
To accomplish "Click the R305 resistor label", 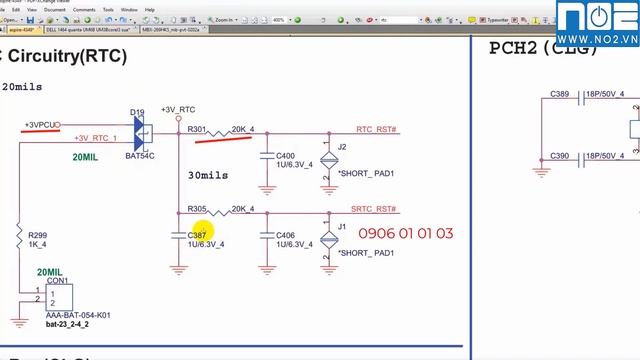I will coord(197,209).
